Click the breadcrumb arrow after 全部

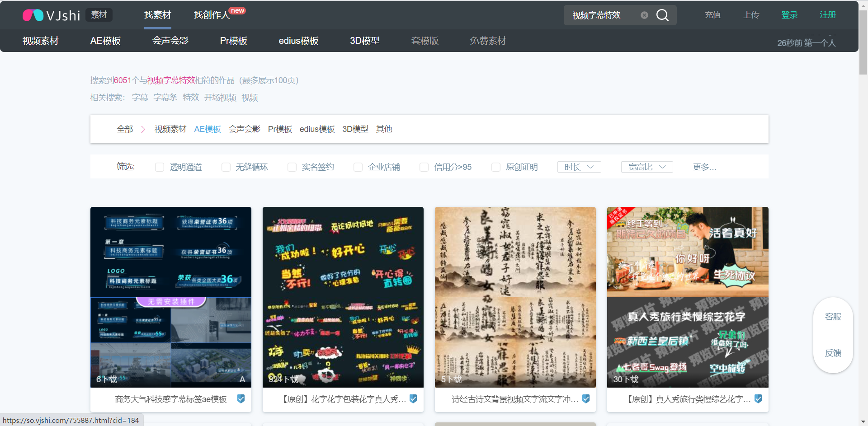(143, 130)
